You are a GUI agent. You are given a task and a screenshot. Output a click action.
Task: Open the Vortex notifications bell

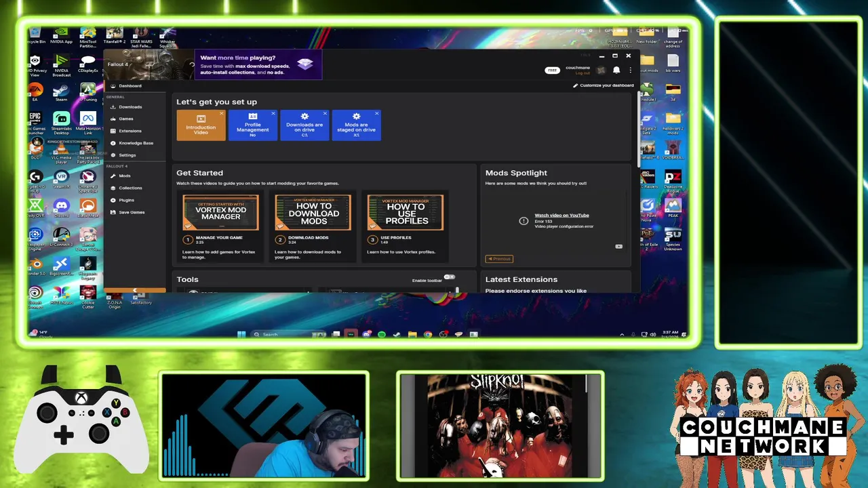[616, 70]
